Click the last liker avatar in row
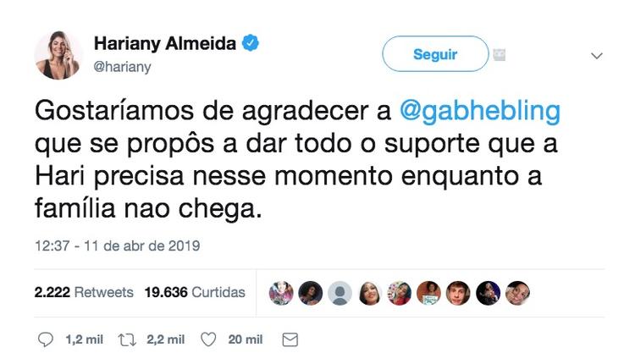The height and width of the screenshot is (364, 635). [517, 293]
